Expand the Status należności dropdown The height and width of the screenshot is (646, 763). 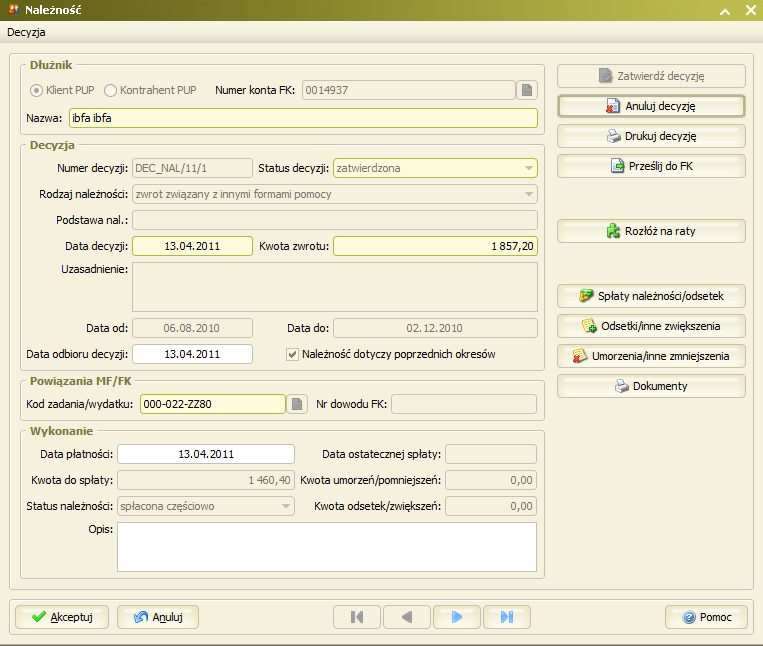point(286,506)
